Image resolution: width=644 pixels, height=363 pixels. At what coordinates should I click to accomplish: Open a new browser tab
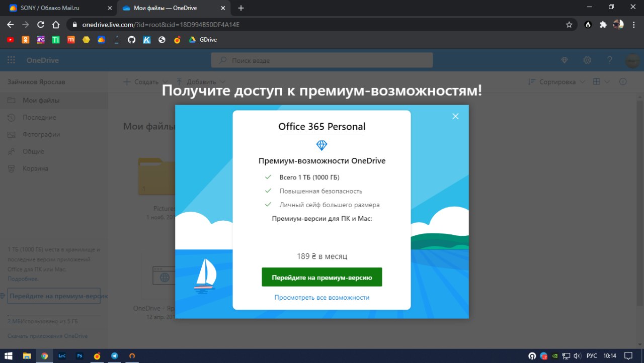click(x=241, y=8)
